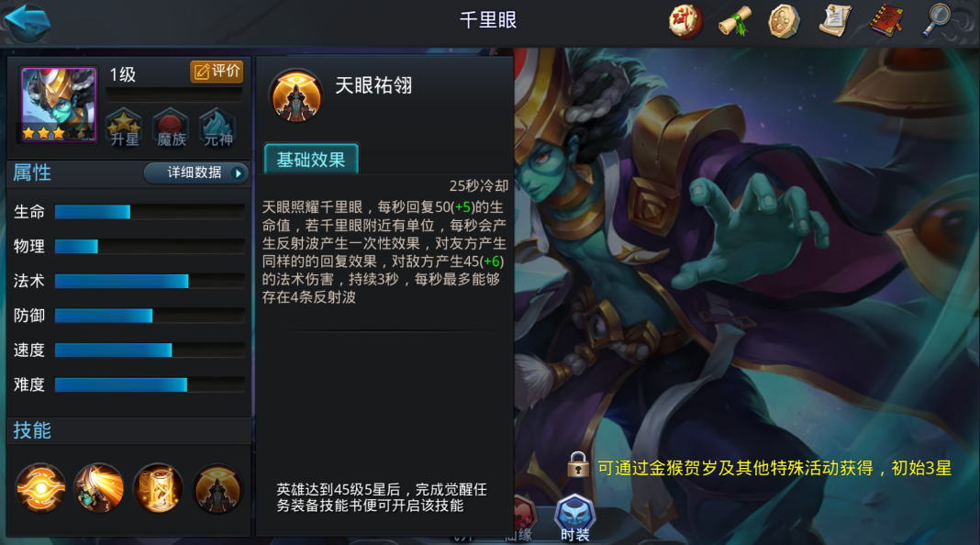Select the 升星 star upgrade icon
Viewport: 980px width, 545px height.
124,128
